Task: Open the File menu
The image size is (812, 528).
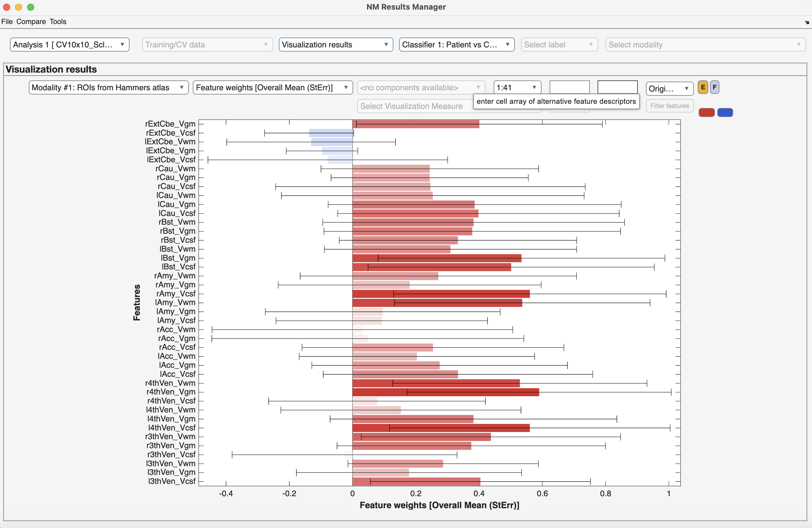Action: (x=7, y=22)
